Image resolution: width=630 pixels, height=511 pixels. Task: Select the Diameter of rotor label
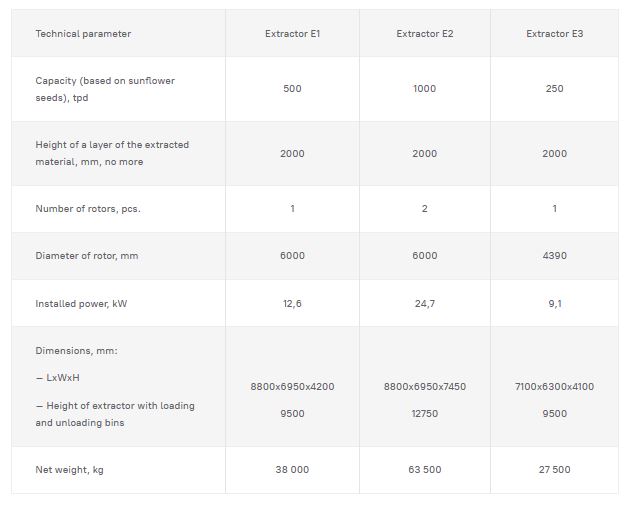tap(87, 256)
